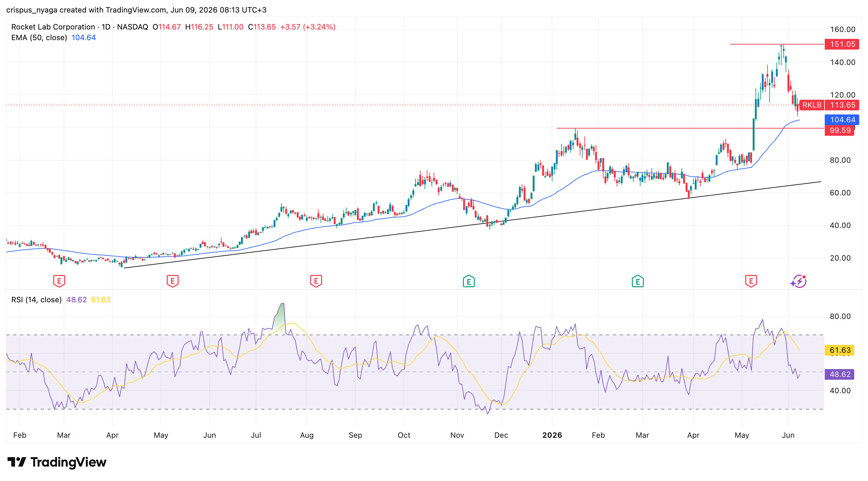Click the red 99.59 price label
The width and height of the screenshot is (868, 481).
(x=839, y=130)
